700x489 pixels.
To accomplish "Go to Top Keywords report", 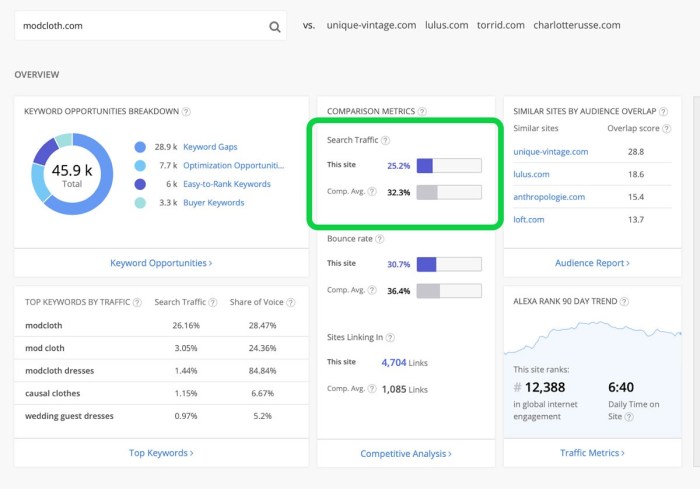I will coord(161,453).
